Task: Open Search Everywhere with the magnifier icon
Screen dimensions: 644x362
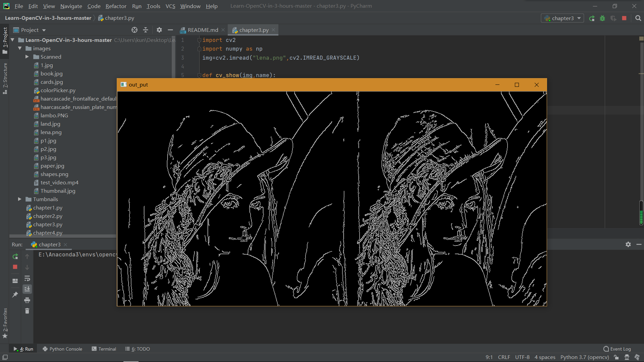Action: 638,18
